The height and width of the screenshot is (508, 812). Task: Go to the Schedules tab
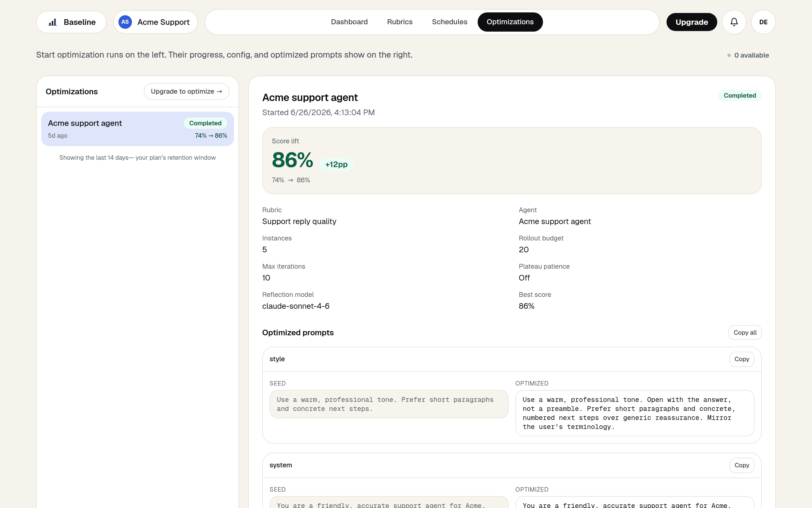[x=449, y=22]
